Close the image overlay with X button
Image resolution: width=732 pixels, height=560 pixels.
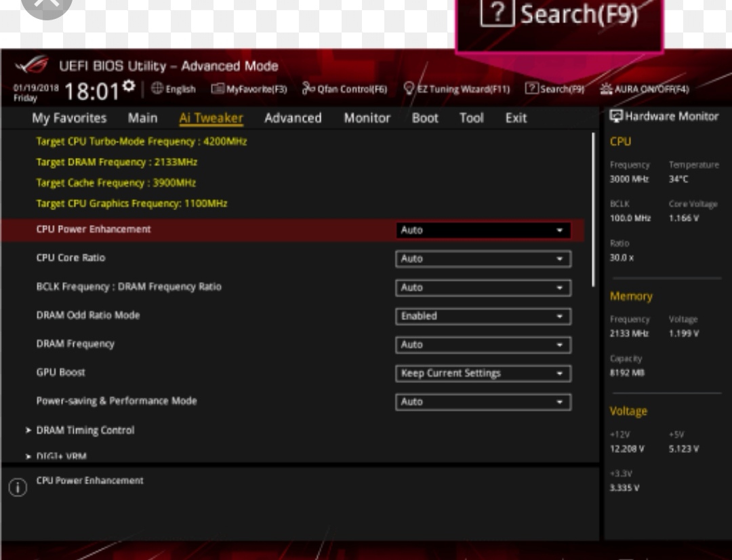point(46,5)
